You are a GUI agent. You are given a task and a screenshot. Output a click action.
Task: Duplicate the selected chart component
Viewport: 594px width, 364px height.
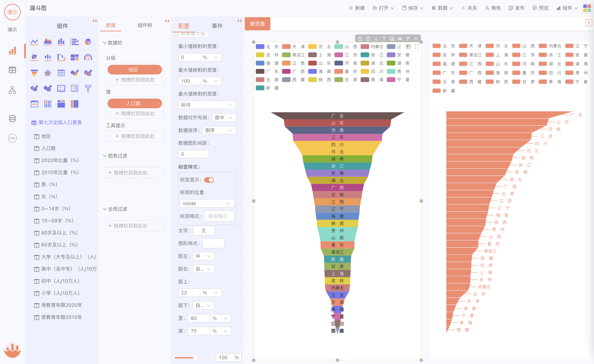[392, 39]
